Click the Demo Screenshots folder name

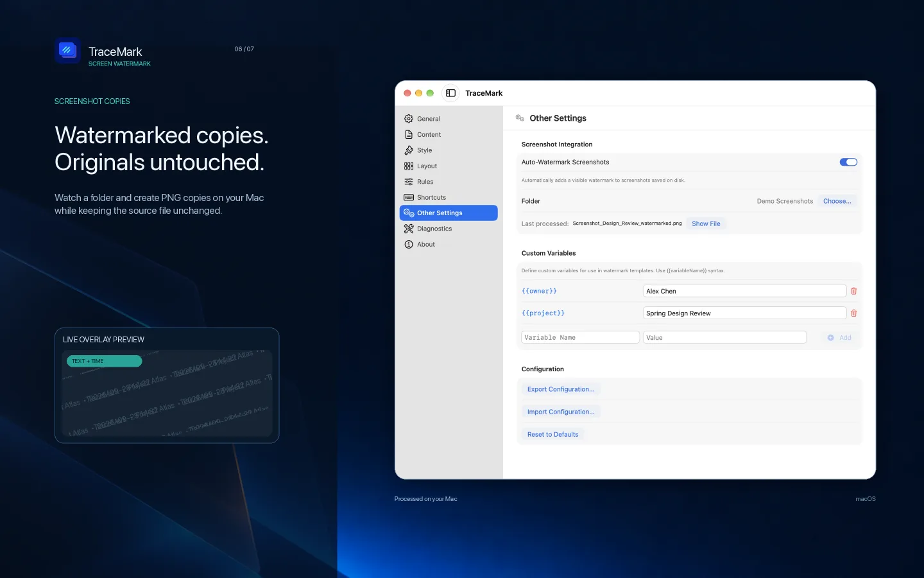(785, 201)
